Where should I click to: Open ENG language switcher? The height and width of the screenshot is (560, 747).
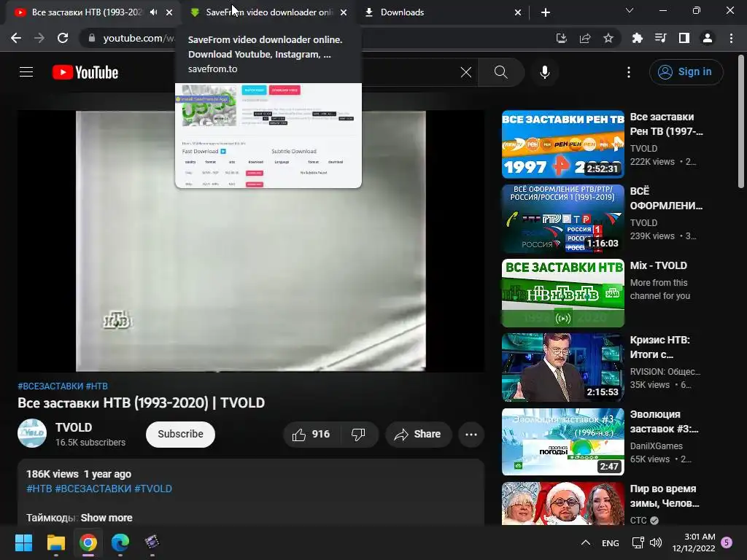point(611,542)
